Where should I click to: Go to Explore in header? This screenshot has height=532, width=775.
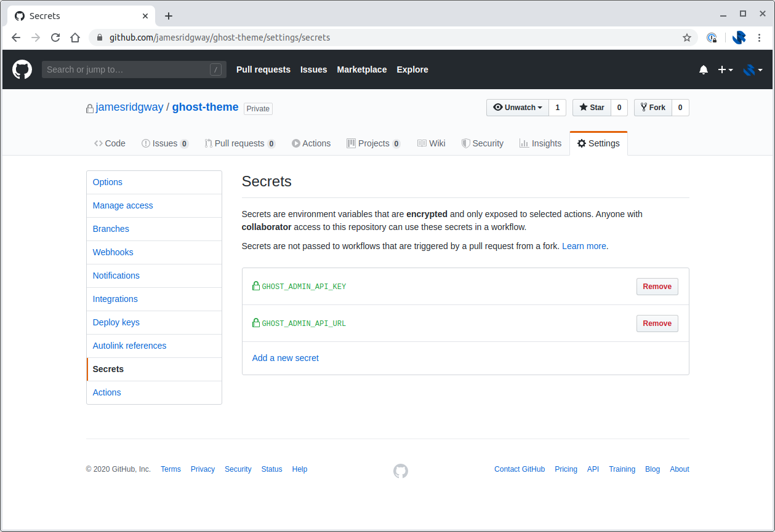click(x=412, y=69)
